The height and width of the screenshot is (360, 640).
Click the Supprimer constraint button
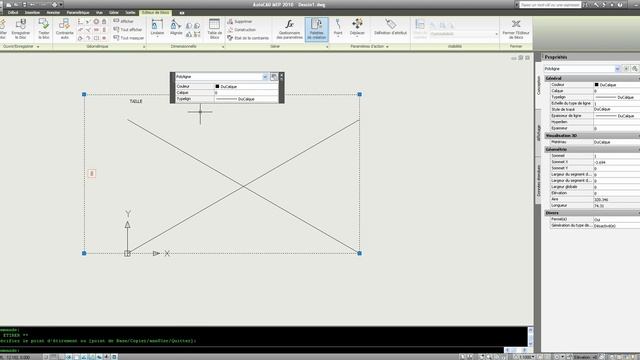(x=240, y=21)
